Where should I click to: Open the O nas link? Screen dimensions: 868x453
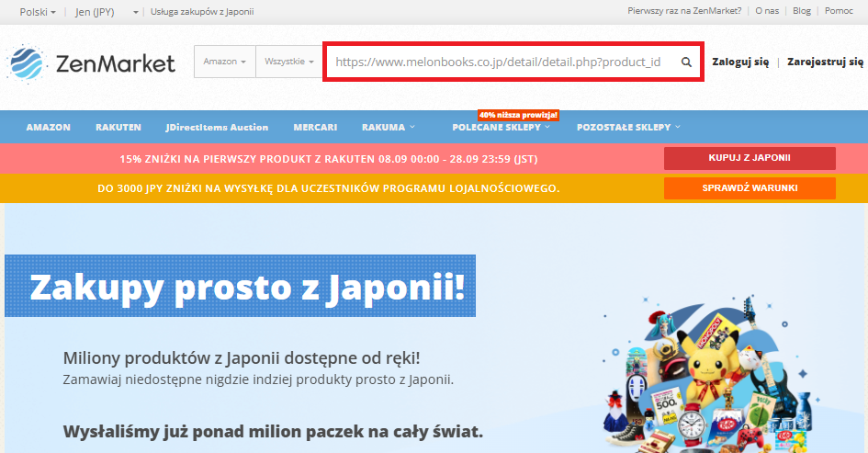[767, 11]
